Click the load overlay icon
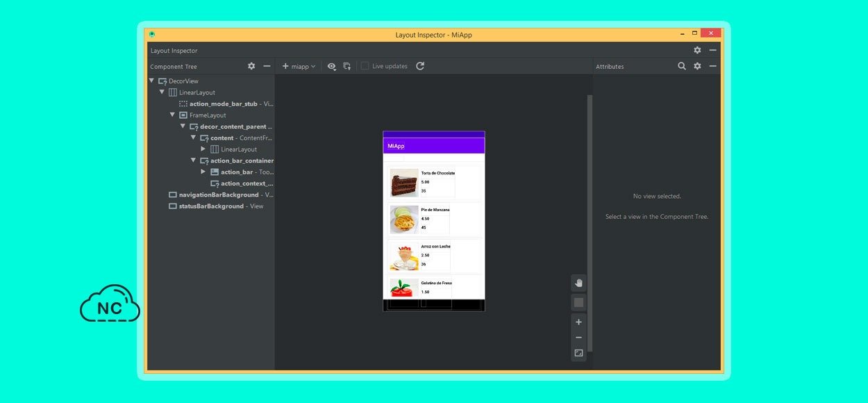Viewport: 868px width, 403px height. point(347,66)
